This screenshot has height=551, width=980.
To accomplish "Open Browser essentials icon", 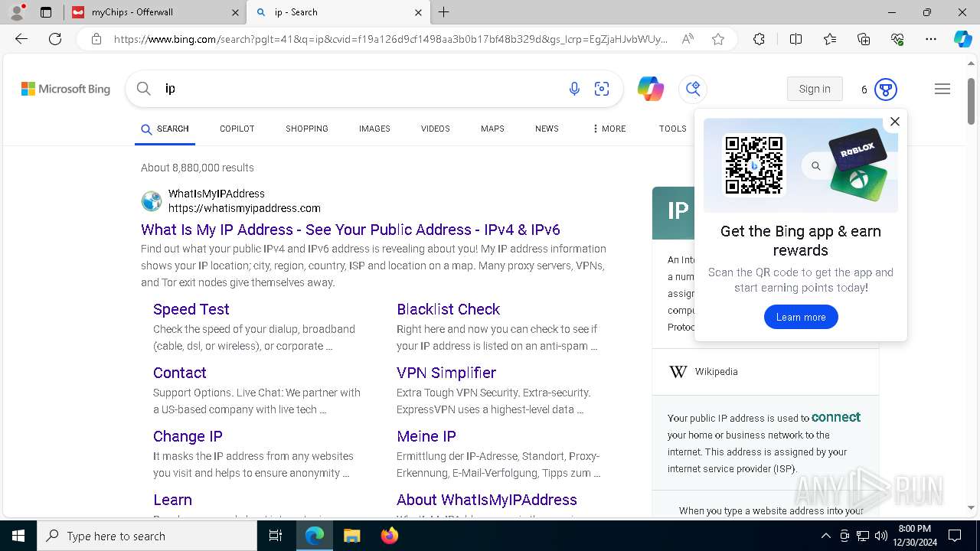I will click(897, 39).
